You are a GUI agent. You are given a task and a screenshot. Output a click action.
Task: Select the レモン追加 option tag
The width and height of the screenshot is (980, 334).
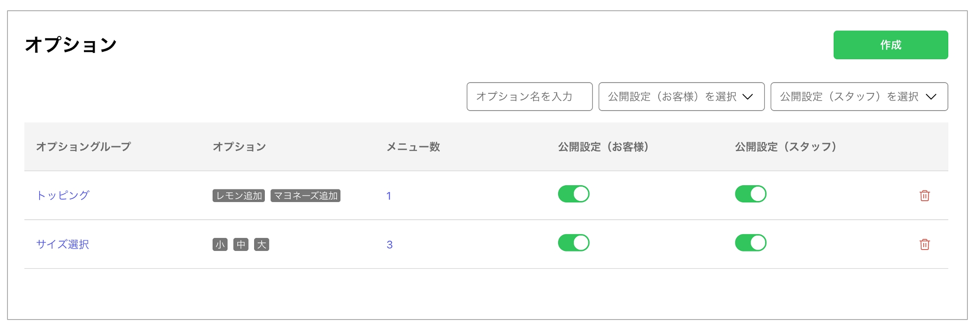[239, 196]
